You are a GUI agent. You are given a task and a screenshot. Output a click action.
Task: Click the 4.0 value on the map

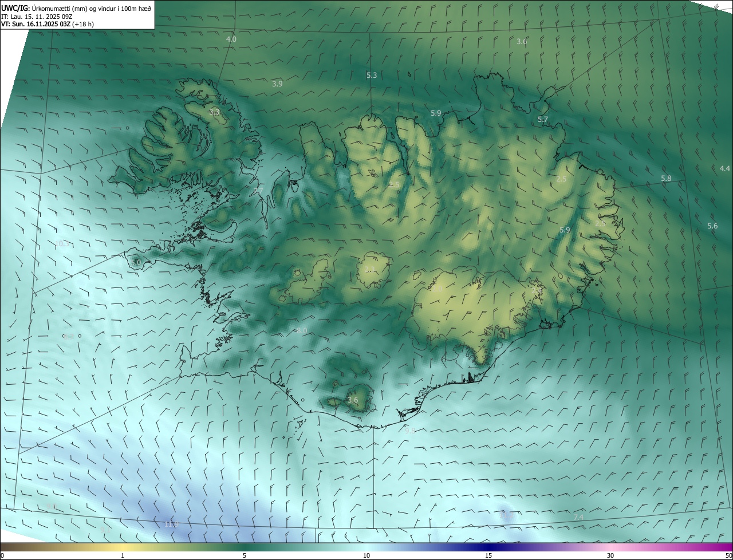pyautogui.click(x=231, y=39)
